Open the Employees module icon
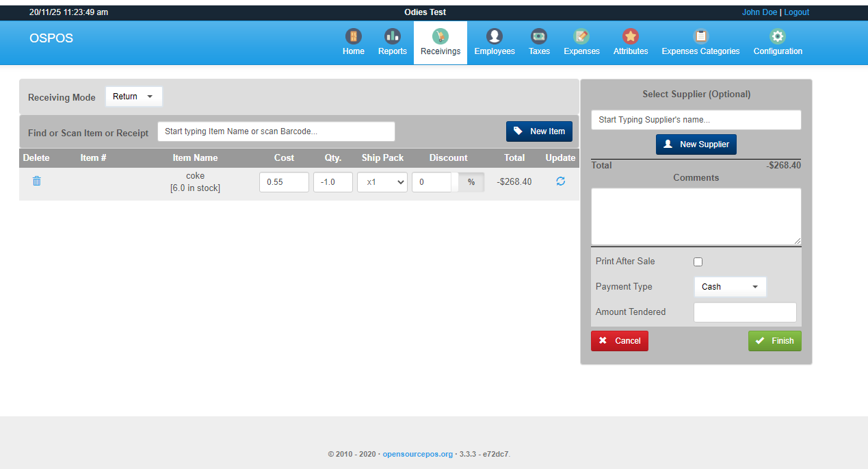868x469 pixels. (495, 36)
